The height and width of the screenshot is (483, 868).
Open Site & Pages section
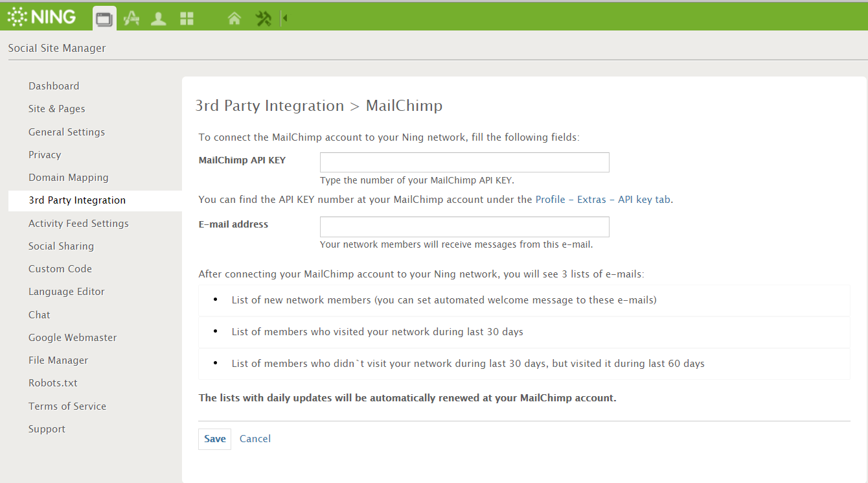coord(57,109)
